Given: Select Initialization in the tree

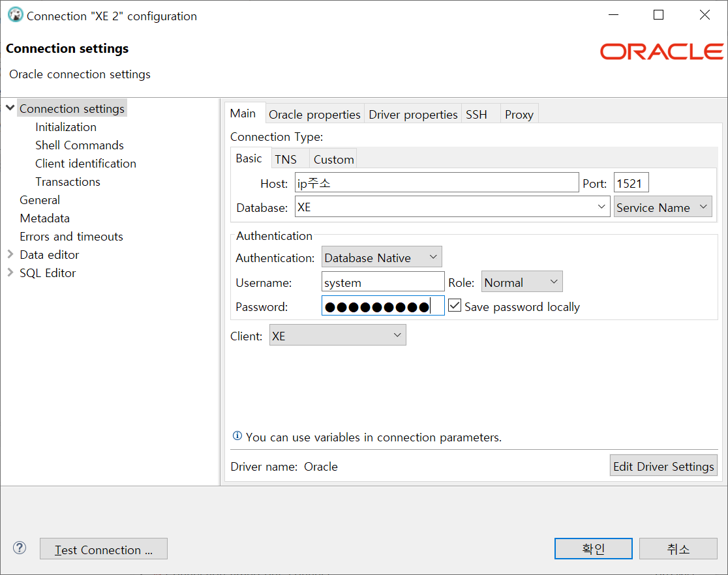Looking at the screenshot, I should point(66,126).
